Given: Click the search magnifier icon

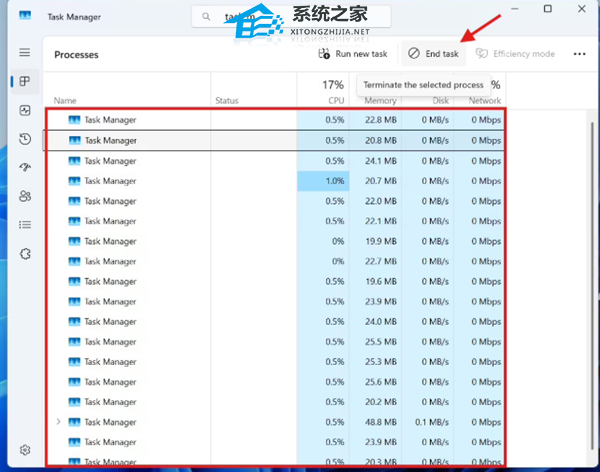Looking at the screenshot, I should point(206,16).
